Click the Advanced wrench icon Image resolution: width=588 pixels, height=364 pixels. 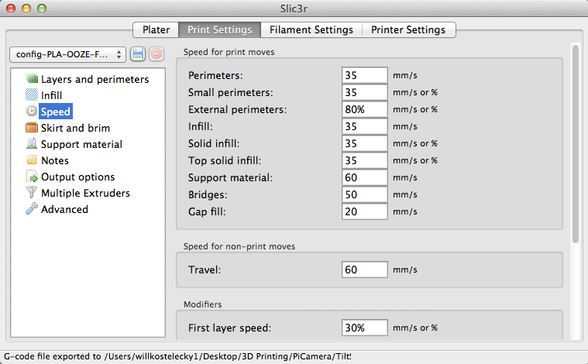[x=32, y=209]
